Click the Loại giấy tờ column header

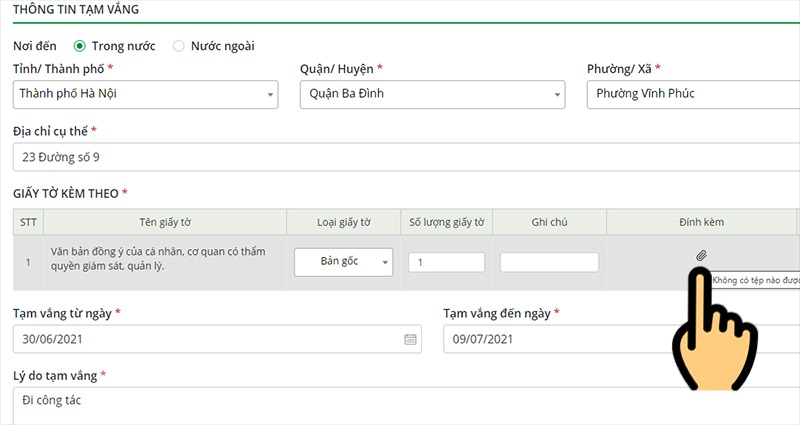(x=344, y=222)
